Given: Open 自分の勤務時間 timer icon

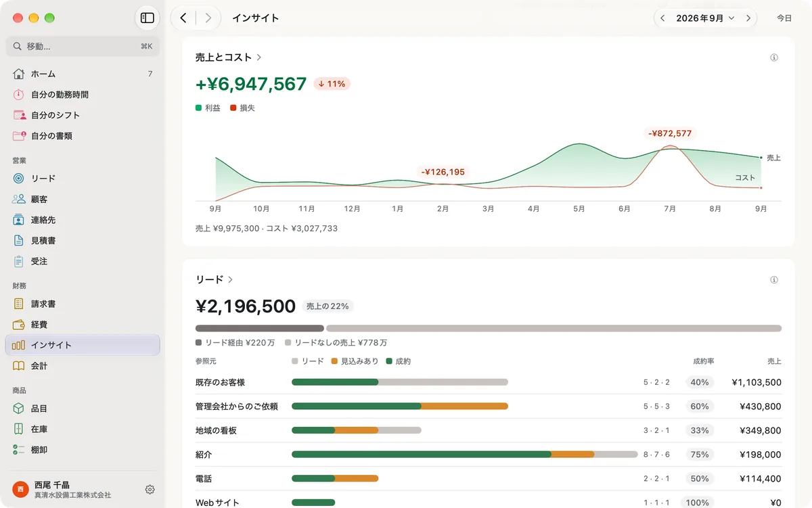Looking at the screenshot, I should 19,95.
